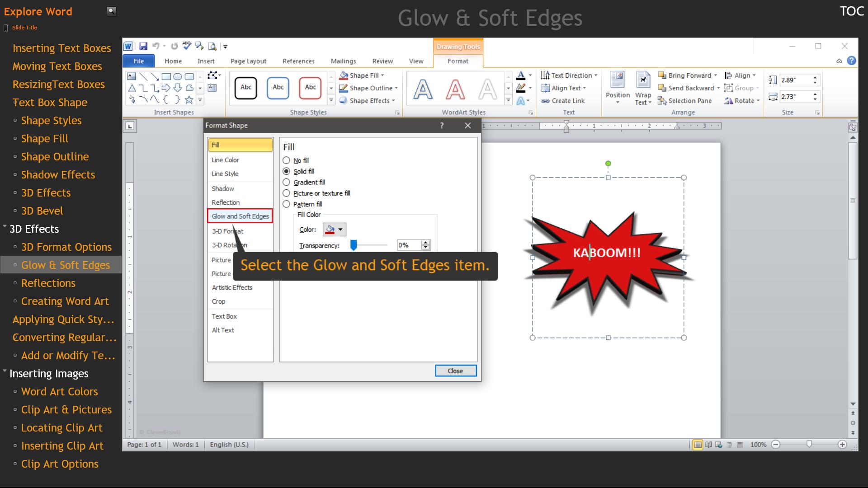Image resolution: width=868 pixels, height=488 pixels.
Task: Click the Wrap Text icon
Action: [x=644, y=88]
